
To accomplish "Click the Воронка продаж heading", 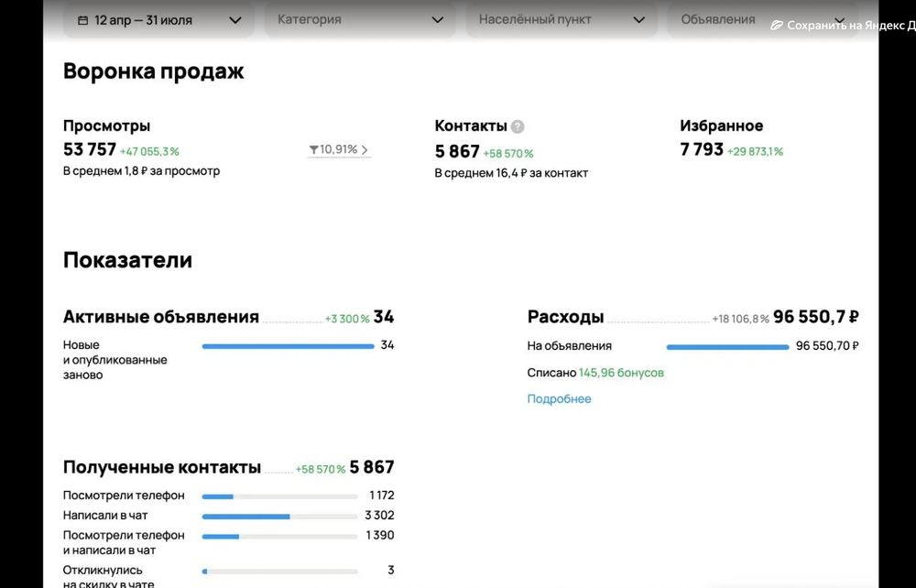I will [x=153, y=71].
